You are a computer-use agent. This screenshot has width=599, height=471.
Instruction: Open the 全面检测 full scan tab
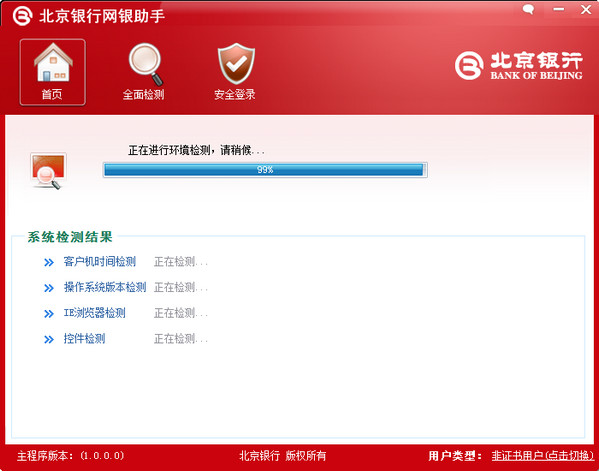point(144,72)
